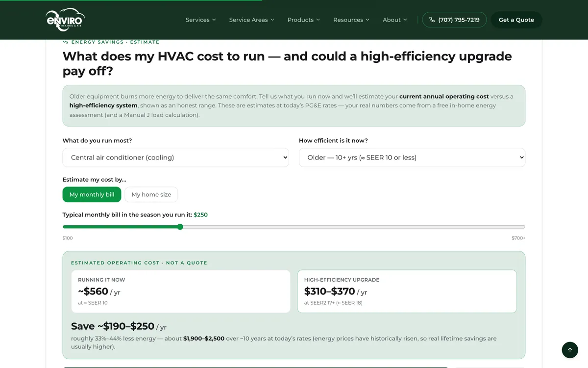Click the $700+ slider maximum label

(x=518, y=238)
